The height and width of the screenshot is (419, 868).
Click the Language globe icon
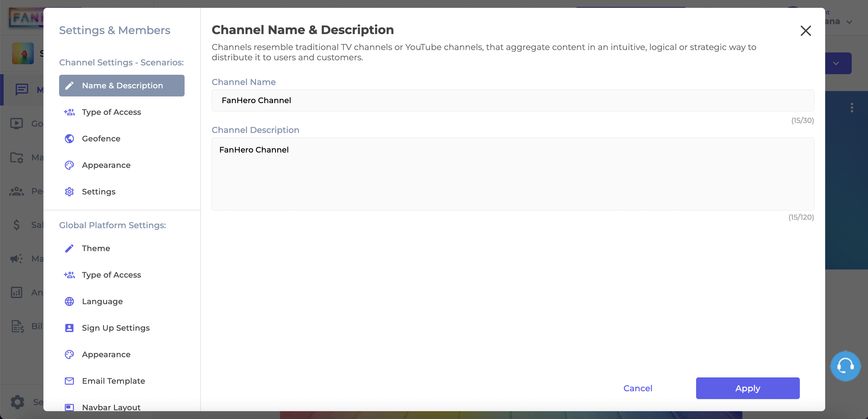(x=69, y=301)
